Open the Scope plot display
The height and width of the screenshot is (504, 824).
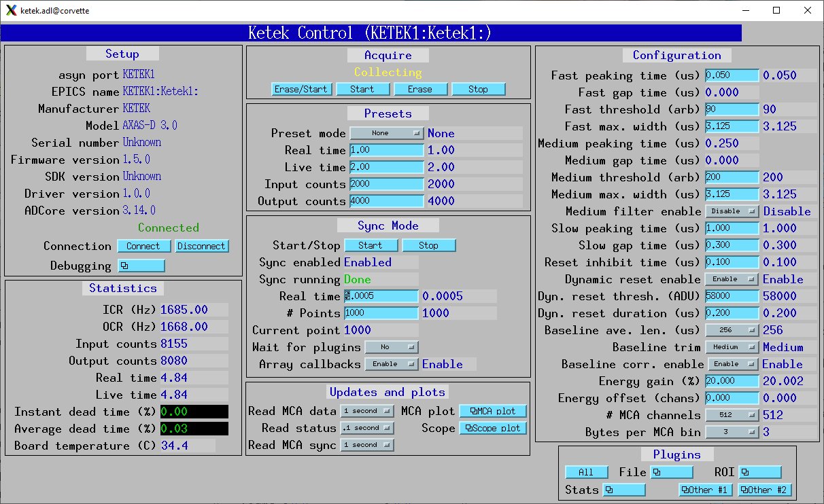click(493, 428)
